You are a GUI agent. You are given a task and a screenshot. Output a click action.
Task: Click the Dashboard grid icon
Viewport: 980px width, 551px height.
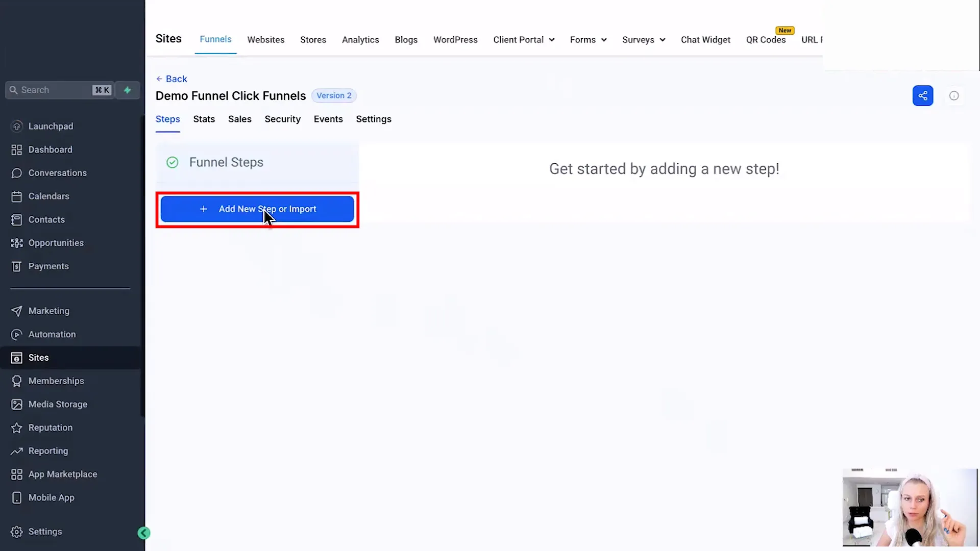(x=17, y=149)
